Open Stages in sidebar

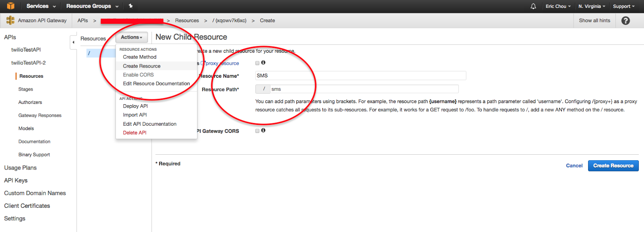pos(25,89)
